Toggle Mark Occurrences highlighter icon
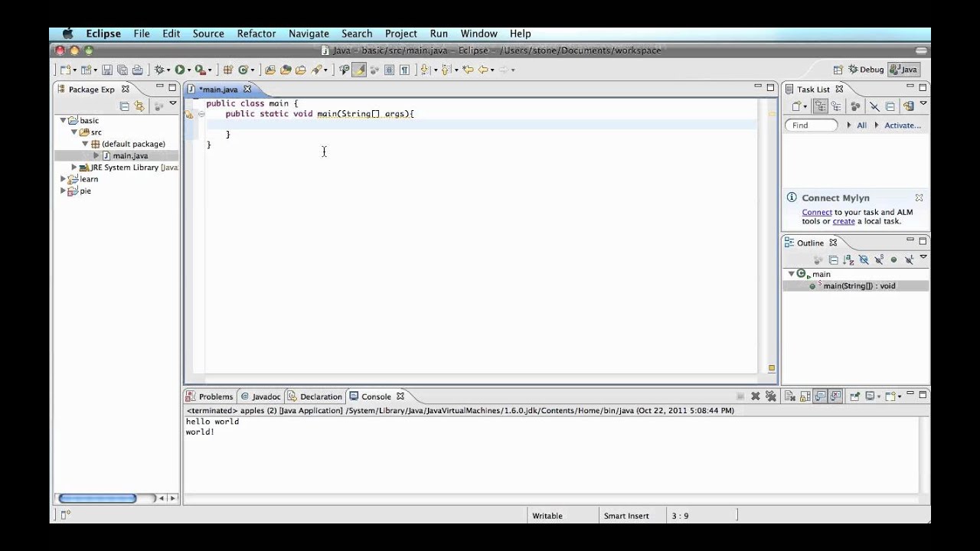The height and width of the screenshot is (551, 980). click(x=359, y=70)
